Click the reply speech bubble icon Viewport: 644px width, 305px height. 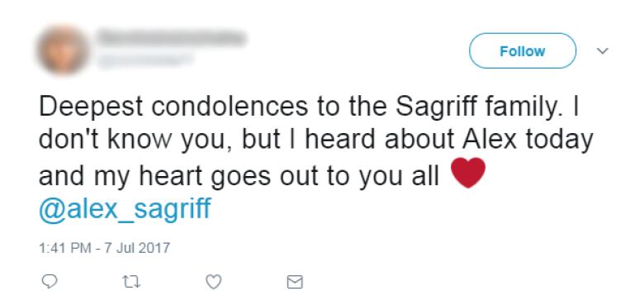pos(50,282)
